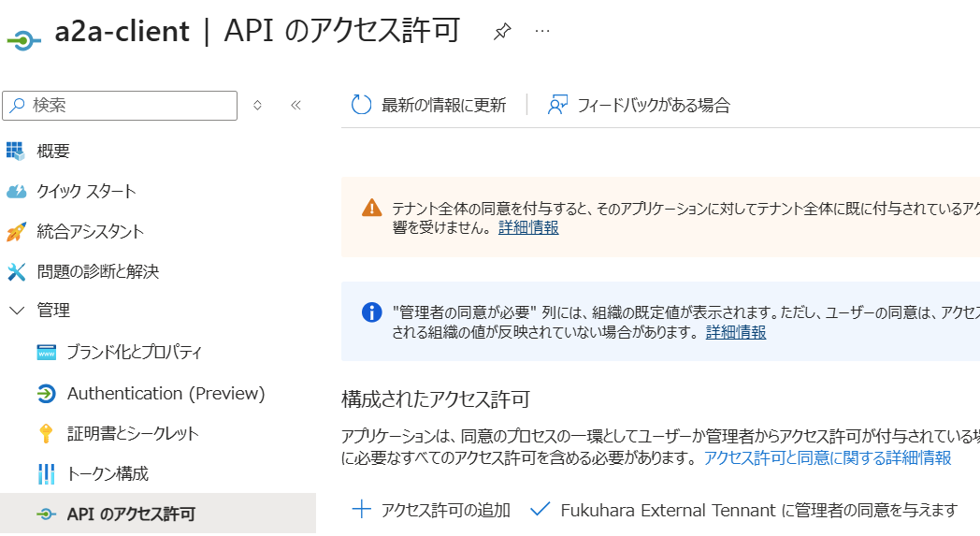Open 詳細情報 link in warning banner
Viewport: 980px width, 536px height.
point(528,227)
